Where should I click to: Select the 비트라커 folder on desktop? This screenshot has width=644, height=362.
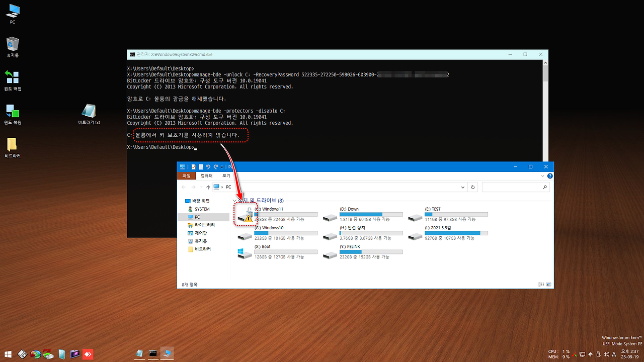13,148
